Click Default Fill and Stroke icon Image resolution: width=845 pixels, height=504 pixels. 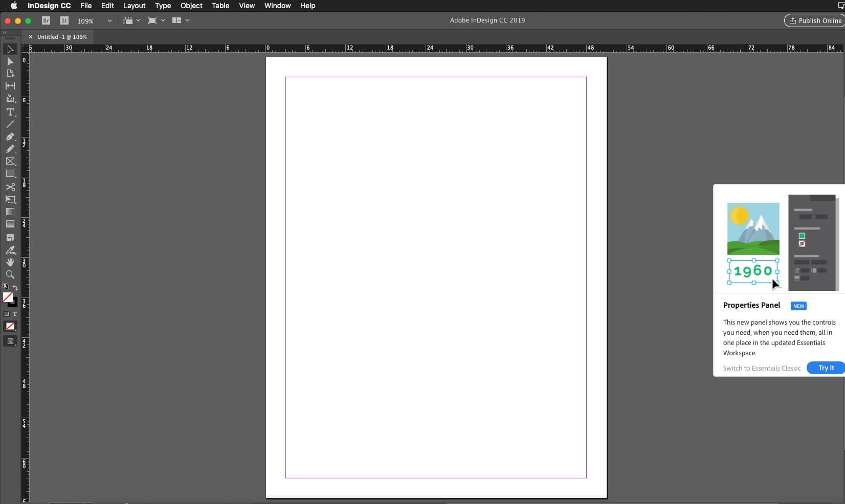pos(6,287)
